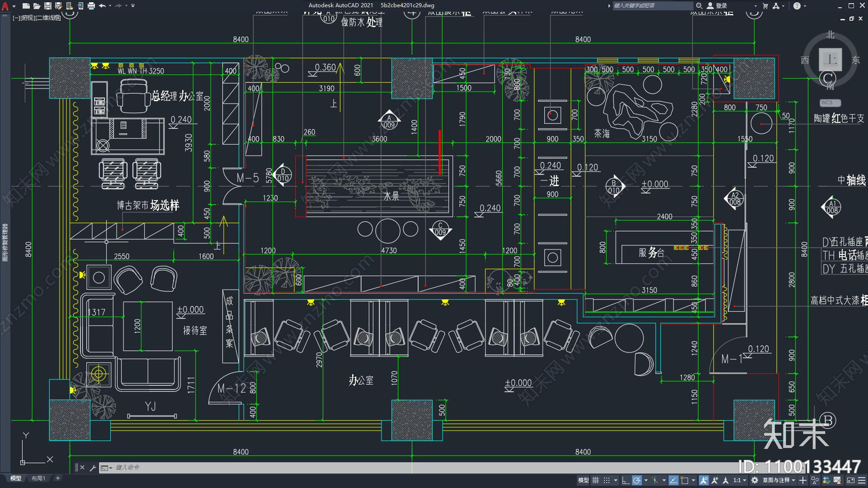Click the Save icon in quick access toolbar
This screenshot has width=868, height=488.
pyautogui.click(x=48, y=6)
